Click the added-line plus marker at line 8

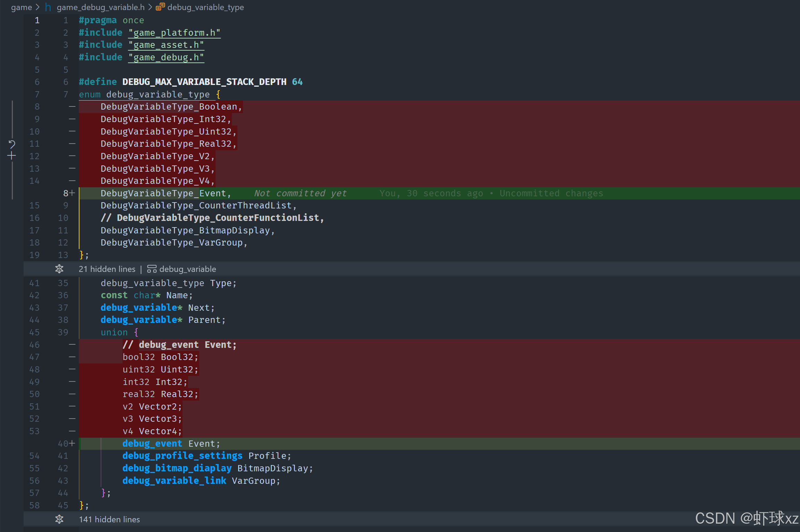click(72, 193)
